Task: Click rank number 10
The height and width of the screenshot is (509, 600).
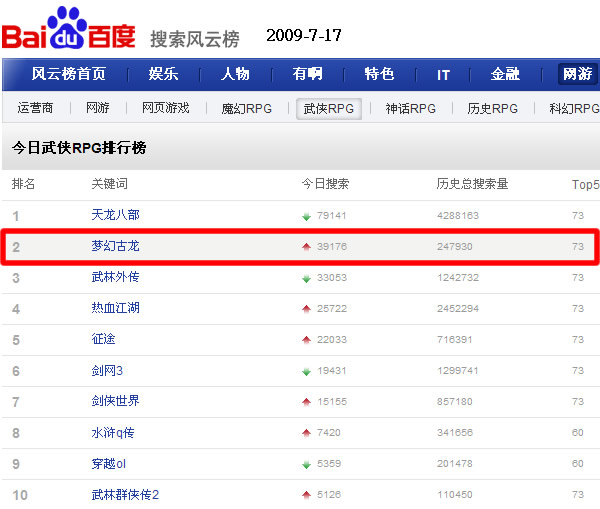Action: (20, 495)
